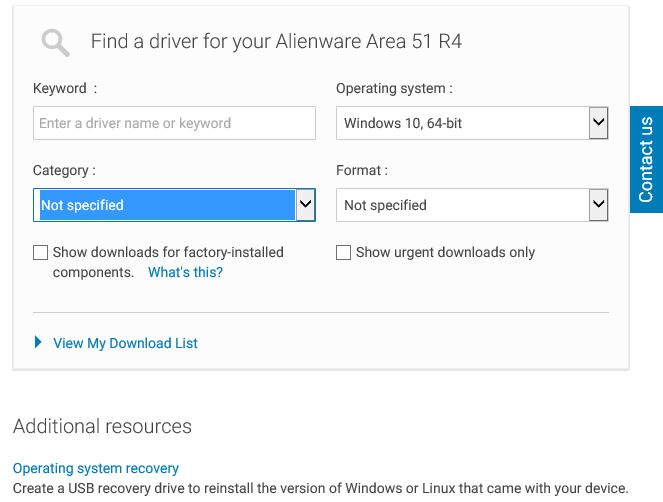Screen dimensions: 663x502
Task: Check Show urgent downloads only
Action: 343,252
